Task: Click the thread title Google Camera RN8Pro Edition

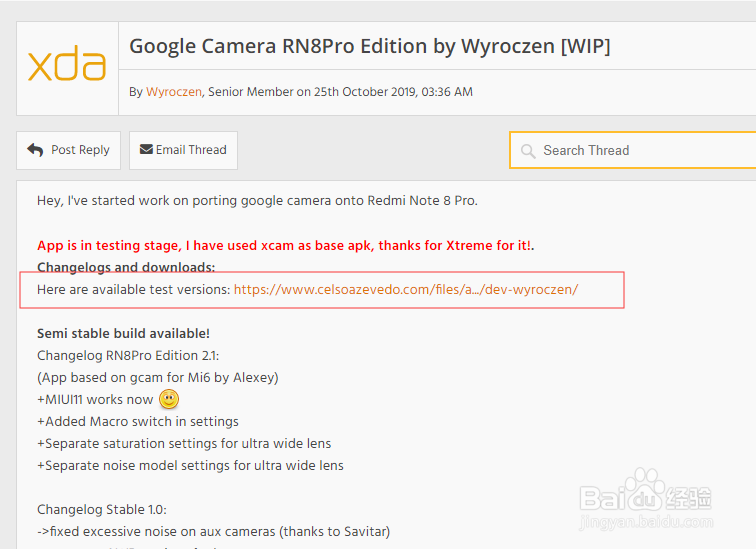Action: pyautogui.click(x=370, y=47)
